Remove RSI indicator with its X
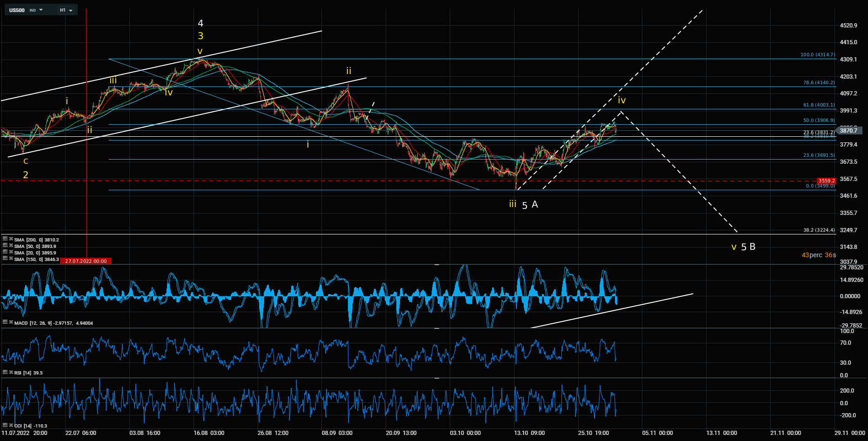868x441 pixels. tap(11, 372)
